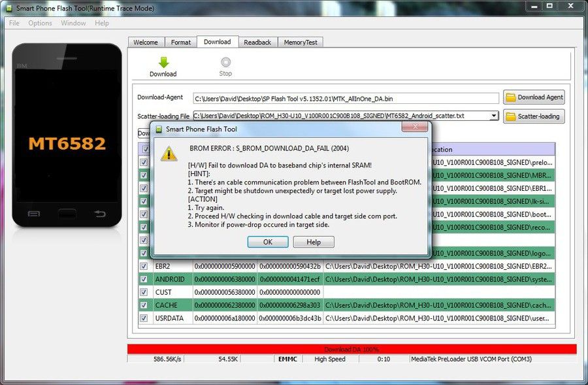The image size is (588, 385).
Task: Click the end address 0x0000000041471ecf
Action: pos(290,279)
